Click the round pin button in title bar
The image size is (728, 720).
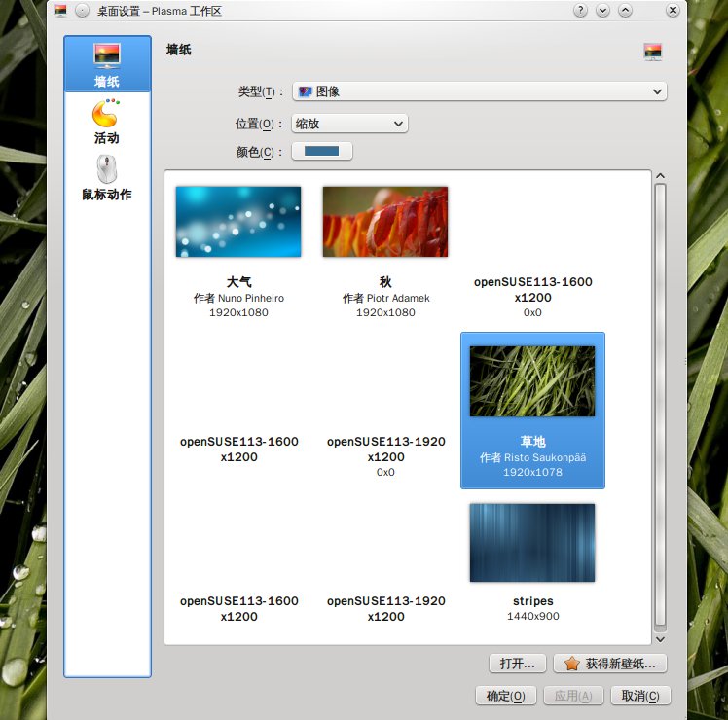[x=82, y=10]
